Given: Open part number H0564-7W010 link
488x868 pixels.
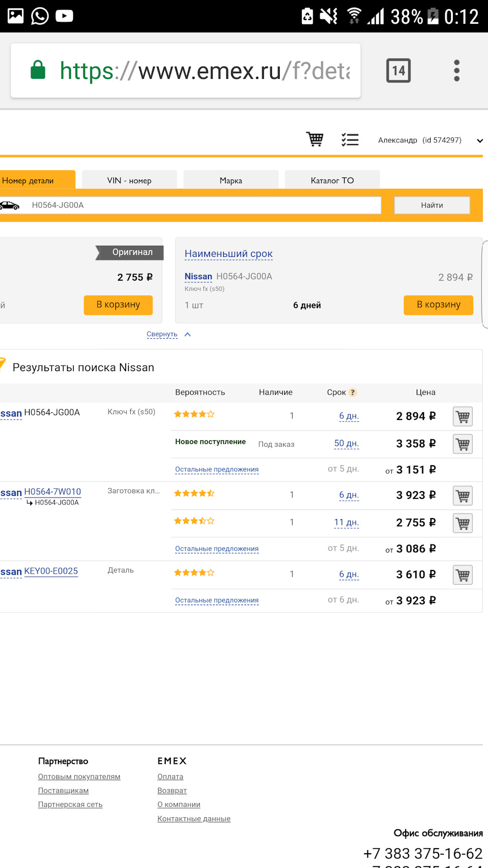Looking at the screenshot, I should 53,492.
